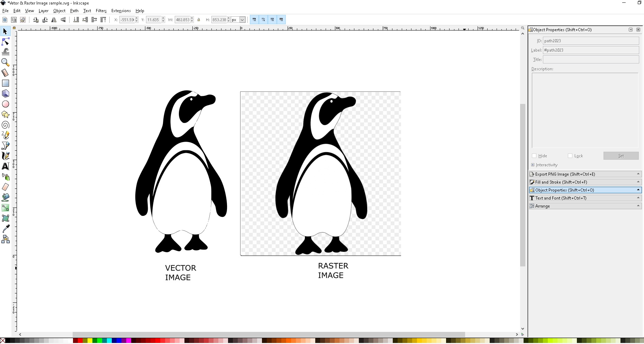The width and height of the screenshot is (644, 344).
Task: Open the Layer menu
Action: [44, 11]
